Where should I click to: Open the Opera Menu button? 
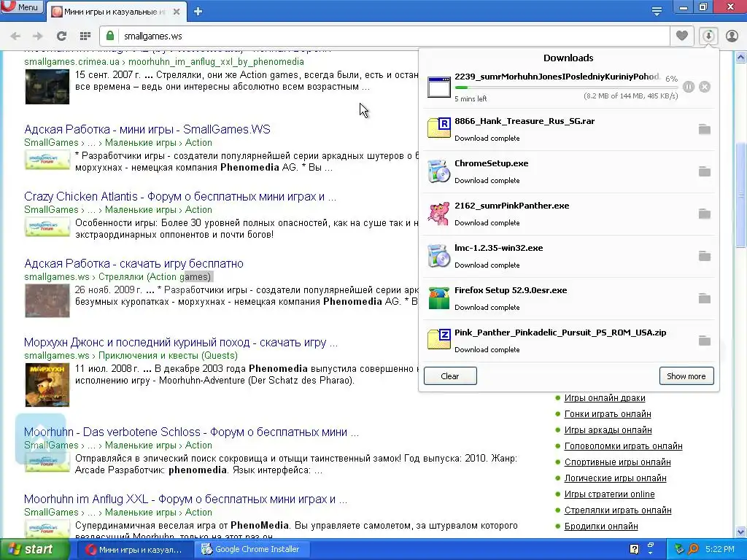point(22,7)
